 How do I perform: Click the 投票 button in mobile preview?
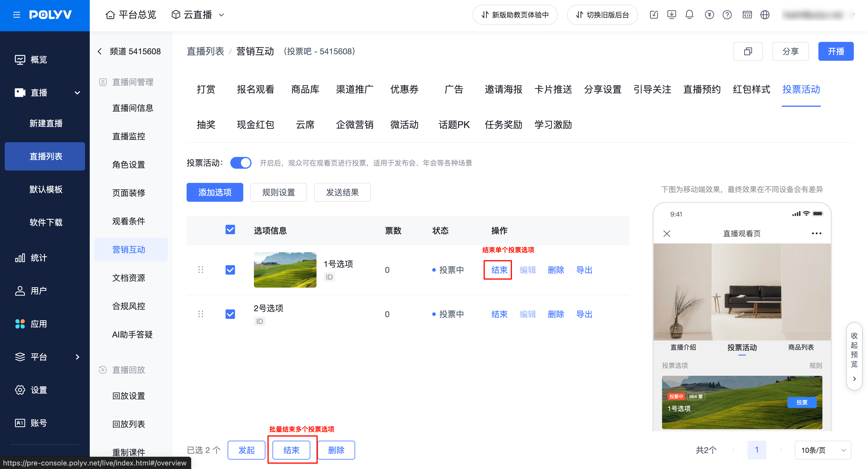802,402
